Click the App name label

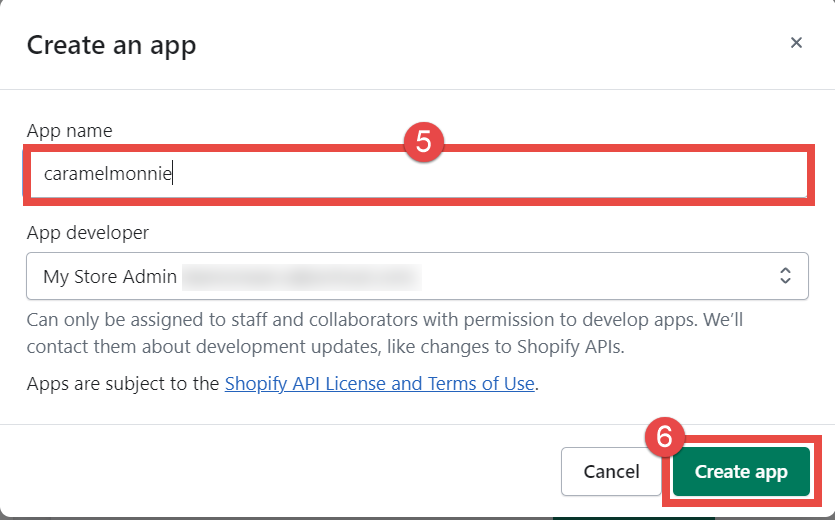click(x=70, y=131)
